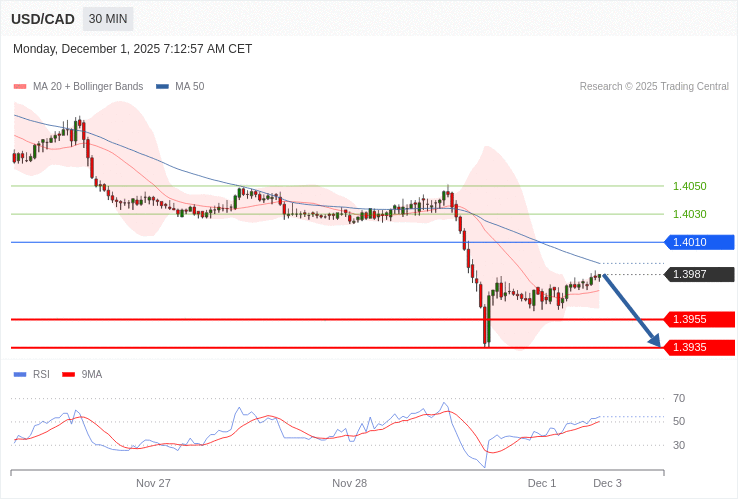Image resolution: width=738 pixels, height=500 pixels.
Task: Click the USD/CAD pair title
Action: [x=43, y=19]
